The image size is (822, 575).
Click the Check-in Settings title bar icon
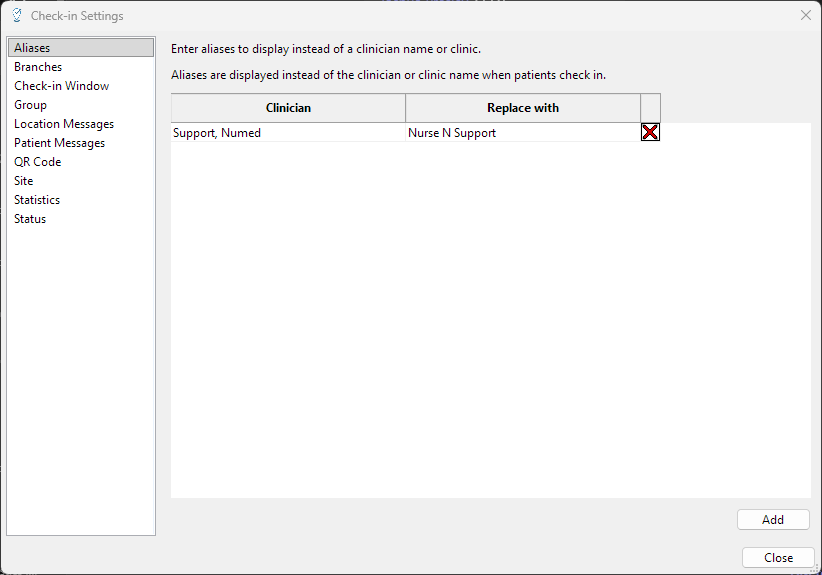[16, 15]
